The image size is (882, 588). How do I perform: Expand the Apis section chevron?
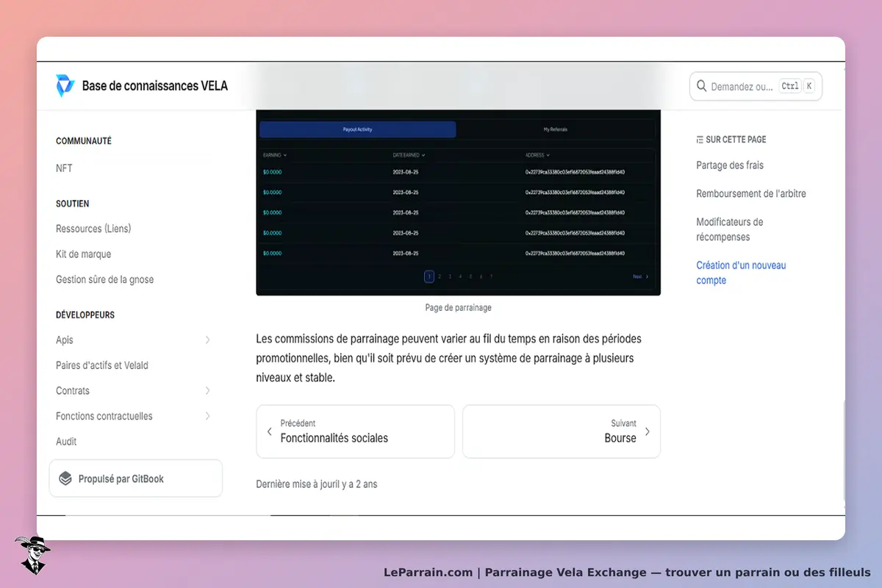207,340
